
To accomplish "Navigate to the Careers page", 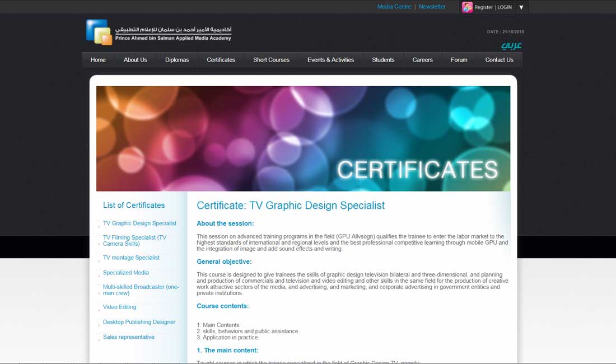I will [422, 60].
